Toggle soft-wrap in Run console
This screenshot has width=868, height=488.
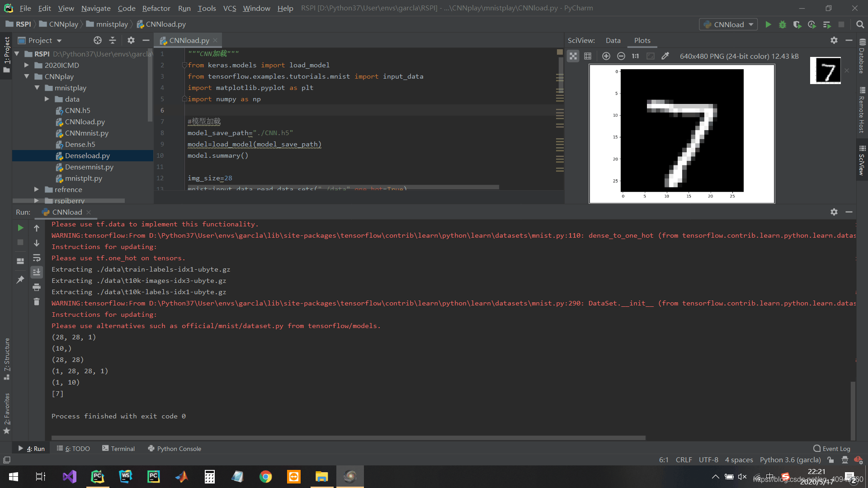(x=37, y=258)
